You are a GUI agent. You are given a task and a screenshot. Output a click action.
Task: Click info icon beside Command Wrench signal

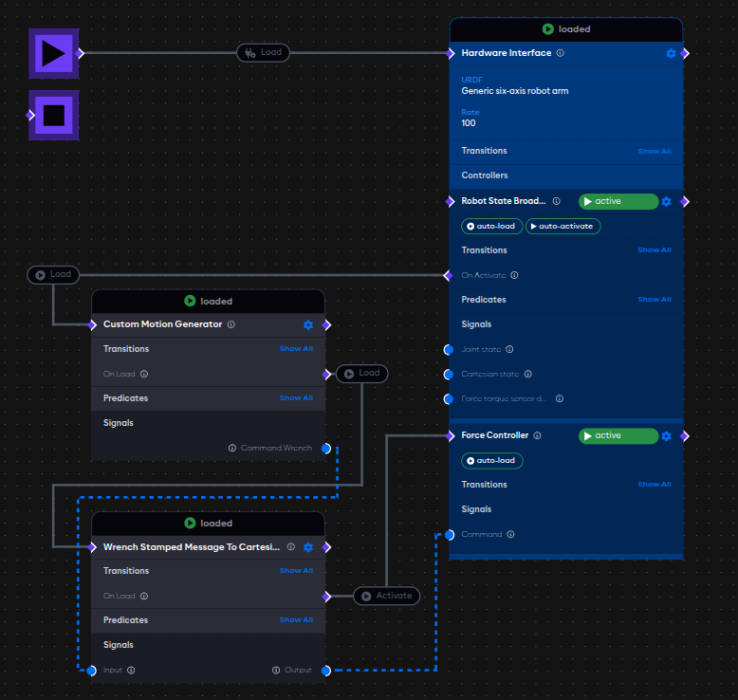click(x=232, y=448)
